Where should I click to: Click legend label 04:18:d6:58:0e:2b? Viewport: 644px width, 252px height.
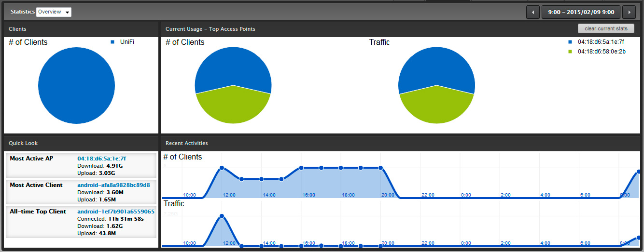(x=602, y=52)
